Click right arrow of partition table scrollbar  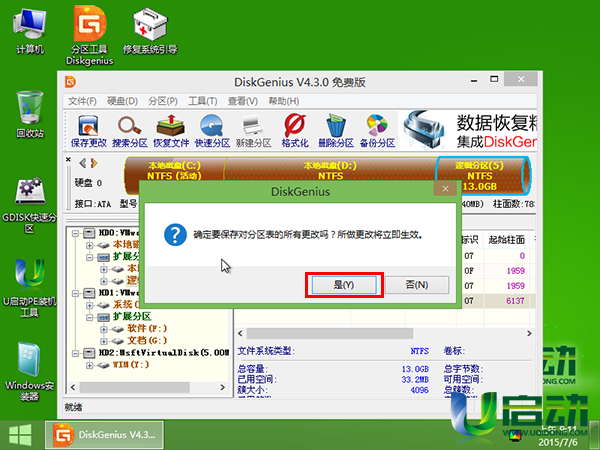point(529,333)
